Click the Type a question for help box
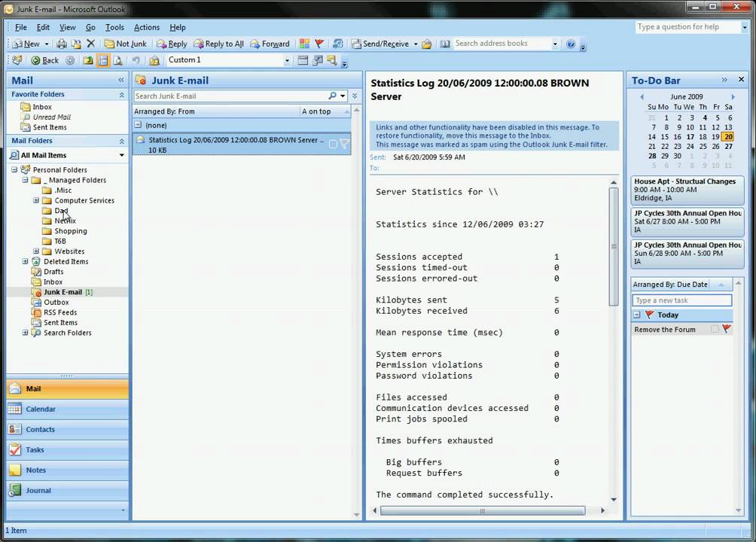This screenshot has height=542, width=756. pyautogui.click(x=688, y=27)
